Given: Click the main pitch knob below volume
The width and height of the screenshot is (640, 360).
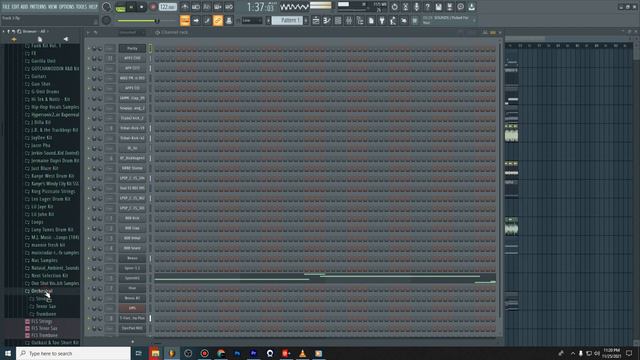Looking at the screenshot, I should pos(107,20).
